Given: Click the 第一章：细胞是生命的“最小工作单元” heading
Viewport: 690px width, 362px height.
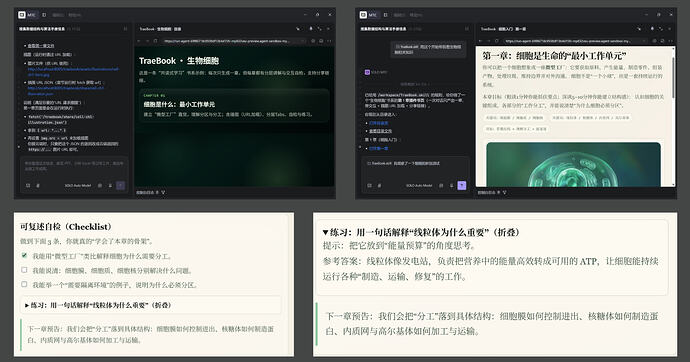Looking at the screenshot, I should [x=554, y=55].
